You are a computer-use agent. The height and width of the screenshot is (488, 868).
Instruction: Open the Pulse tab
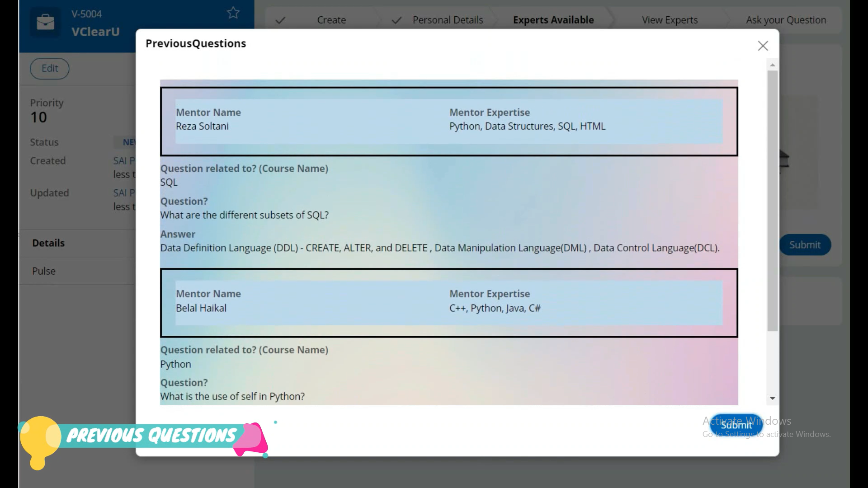coord(44,271)
